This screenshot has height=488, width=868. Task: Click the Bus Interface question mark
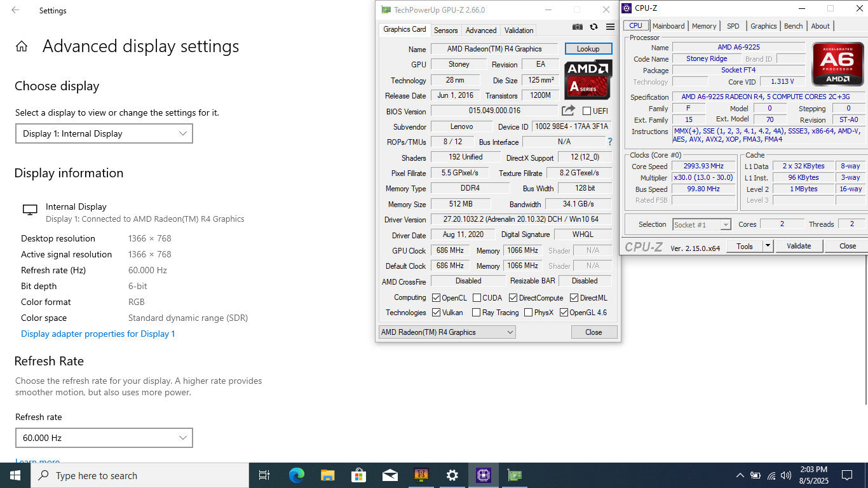[610, 142]
